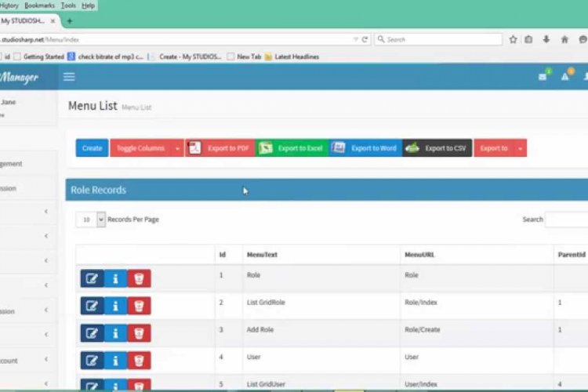Screen dimensions: 588x392
Task: Open New Tab bookmark
Action: [x=244, y=56]
